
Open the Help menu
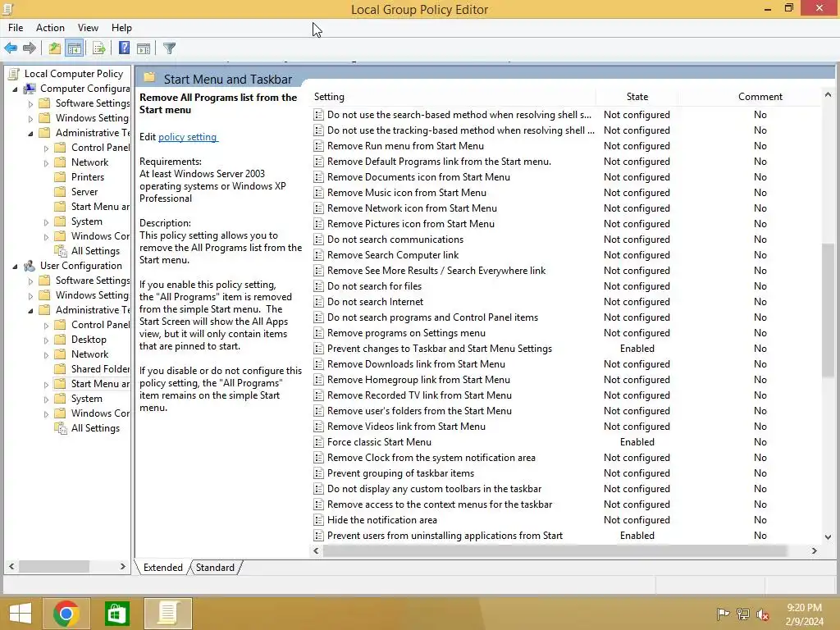(121, 28)
